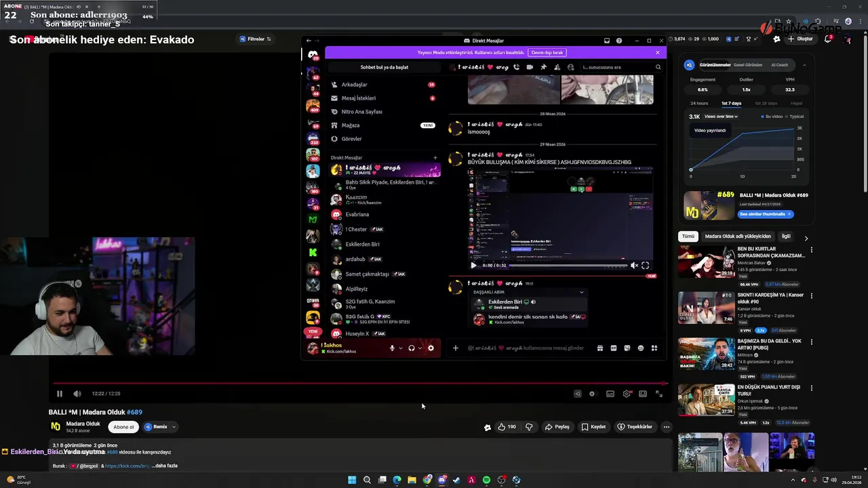
Task: Select the 24 hours analytics range
Action: 699,103
